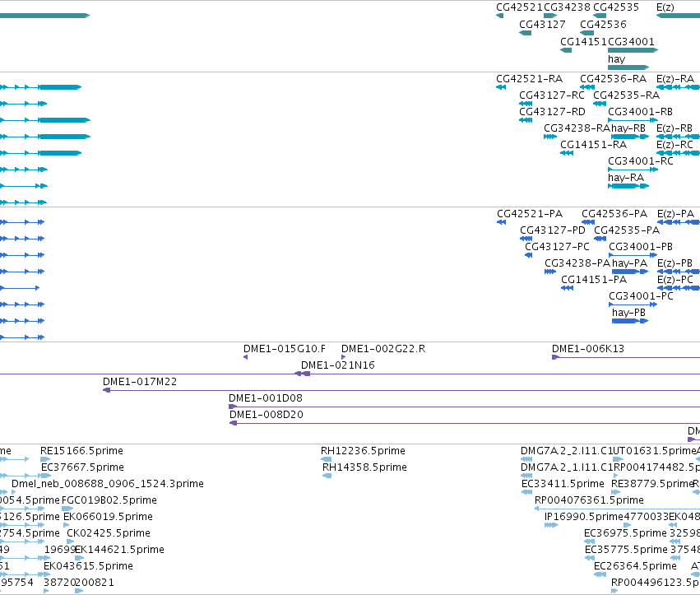
Task: Select protein label CG42535-PA
Action: pyautogui.click(x=627, y=230)
